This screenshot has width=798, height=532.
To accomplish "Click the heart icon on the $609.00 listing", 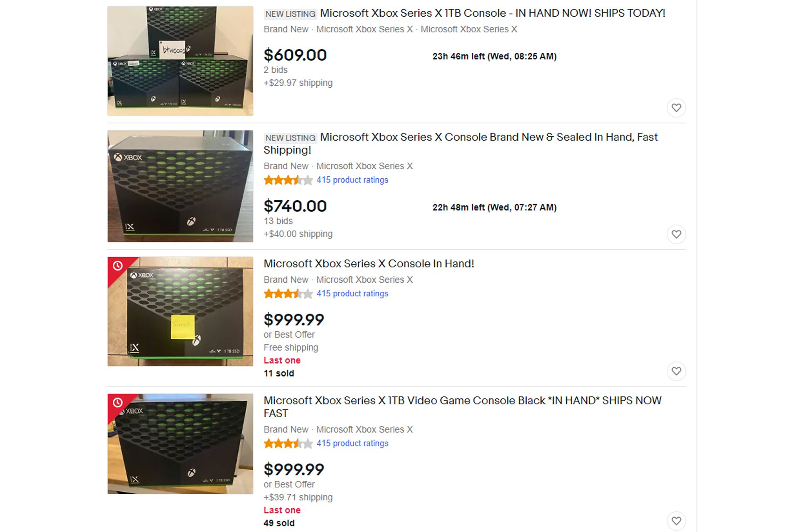I will coord(676,108).
